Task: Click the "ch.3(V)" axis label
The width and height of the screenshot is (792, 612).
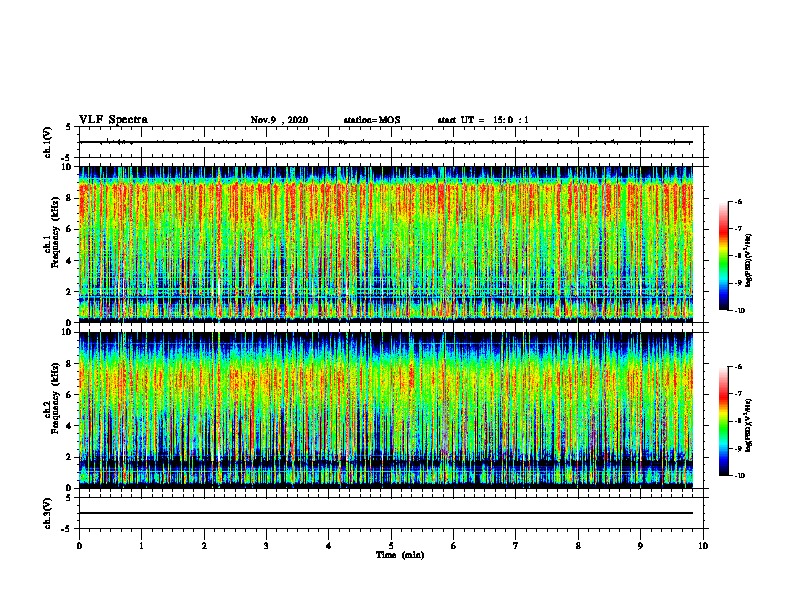Action: 48,513
